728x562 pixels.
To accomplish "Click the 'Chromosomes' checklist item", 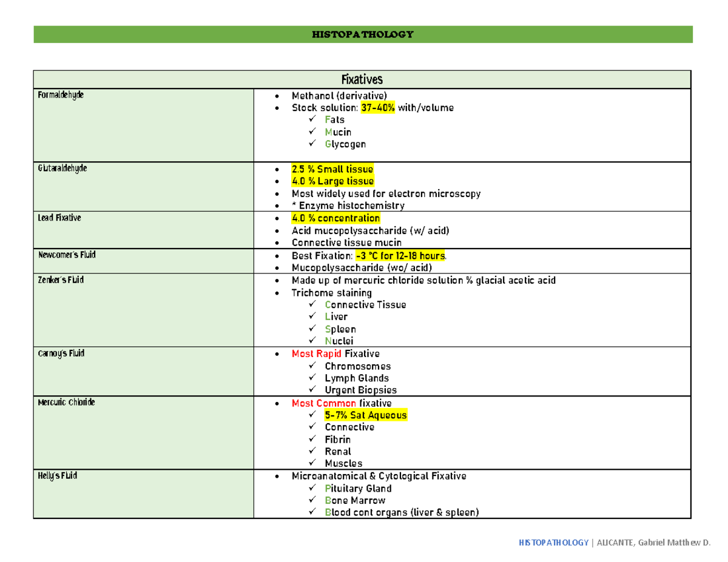I will pos(357,366).
